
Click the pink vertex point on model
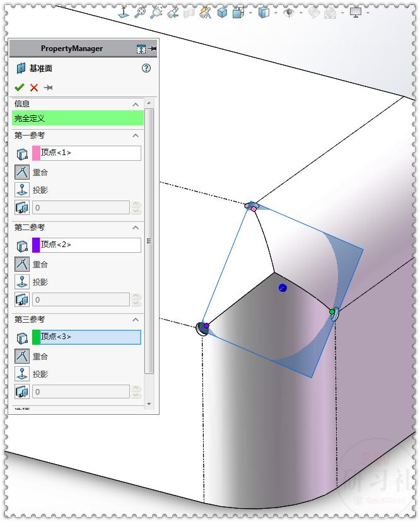[x=254, y=209]
